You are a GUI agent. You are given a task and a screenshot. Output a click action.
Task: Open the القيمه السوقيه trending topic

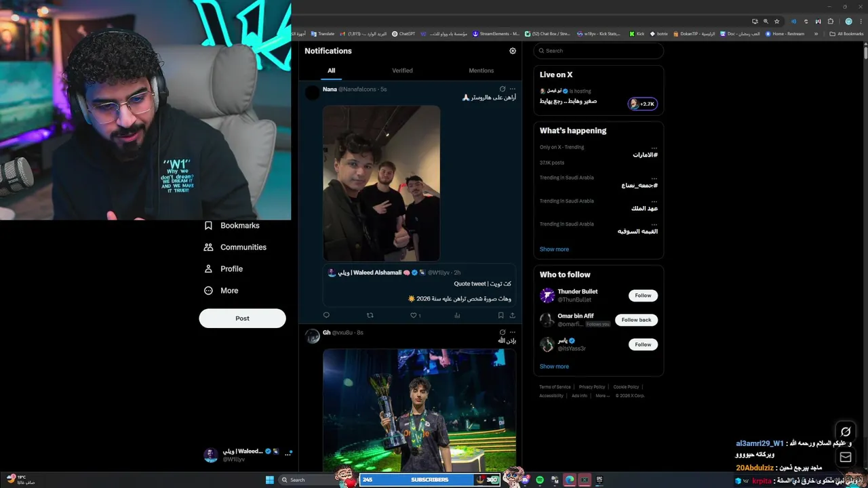pyautogui.click(x=637, y=232)
